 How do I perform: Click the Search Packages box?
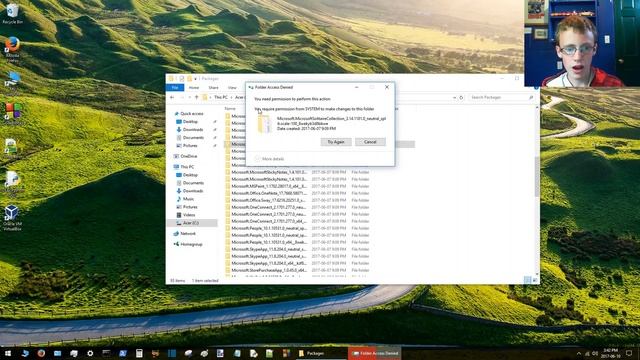(x=501, y=98)
